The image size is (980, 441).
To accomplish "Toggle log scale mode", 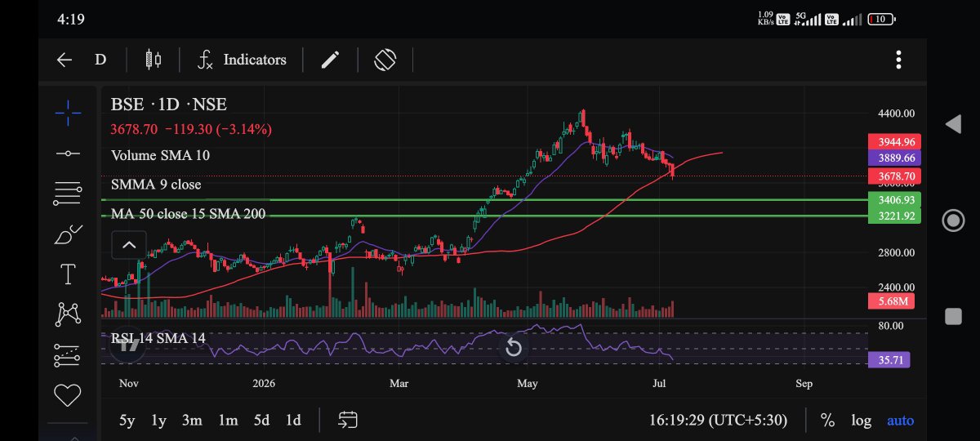I will click(861, 421).
